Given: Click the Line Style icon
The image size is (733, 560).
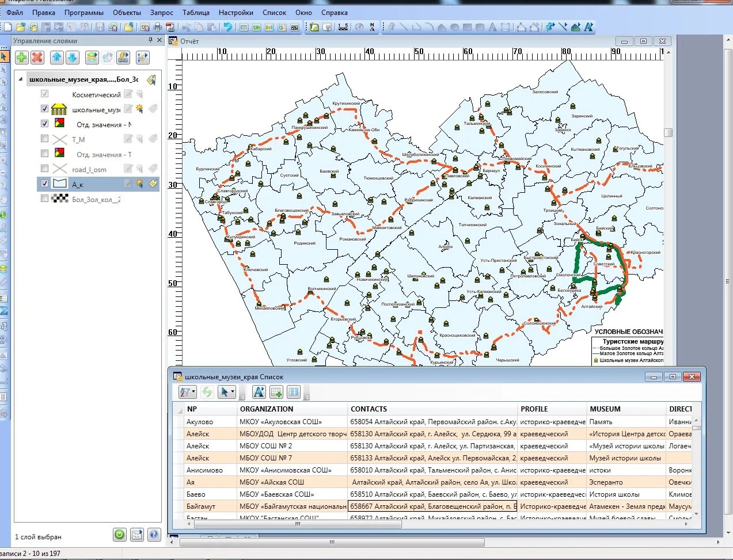Looking at the screenshot, I should tap(563, 27).
